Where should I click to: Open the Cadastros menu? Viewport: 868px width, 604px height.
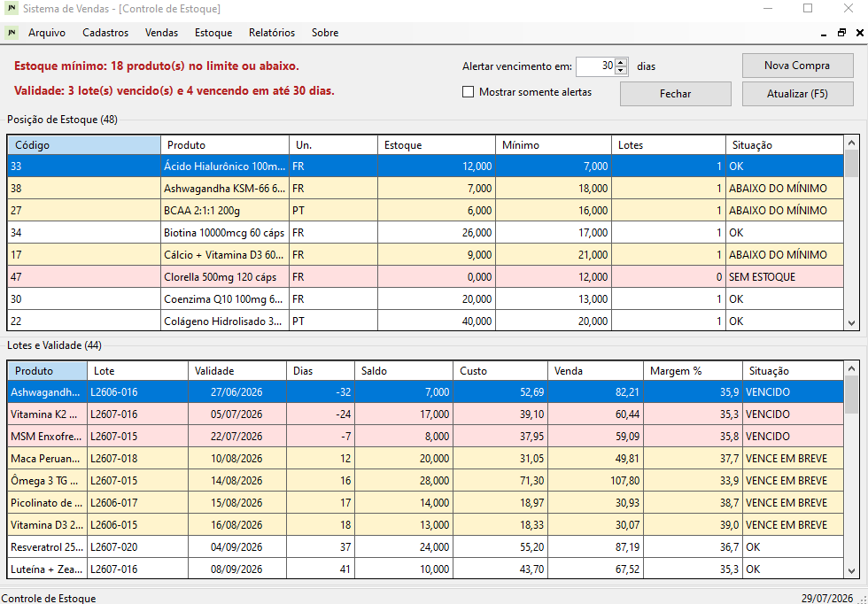coord(105,33)
